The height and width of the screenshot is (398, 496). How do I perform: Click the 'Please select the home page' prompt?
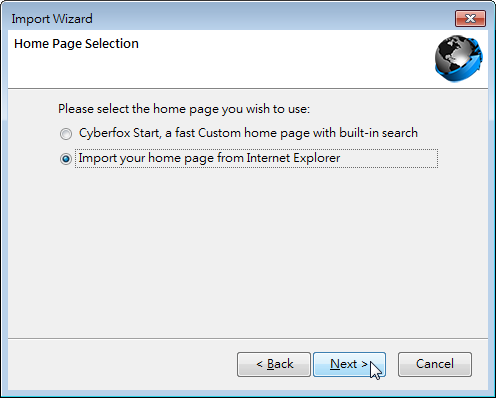click(x=184, y=109)
